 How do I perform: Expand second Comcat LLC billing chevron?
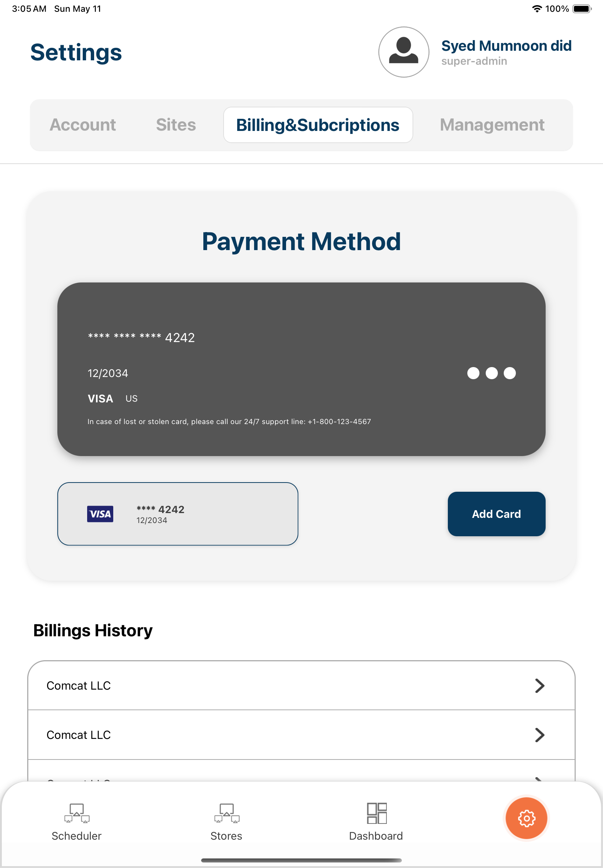pyautogui.click(x=539, y=735)
